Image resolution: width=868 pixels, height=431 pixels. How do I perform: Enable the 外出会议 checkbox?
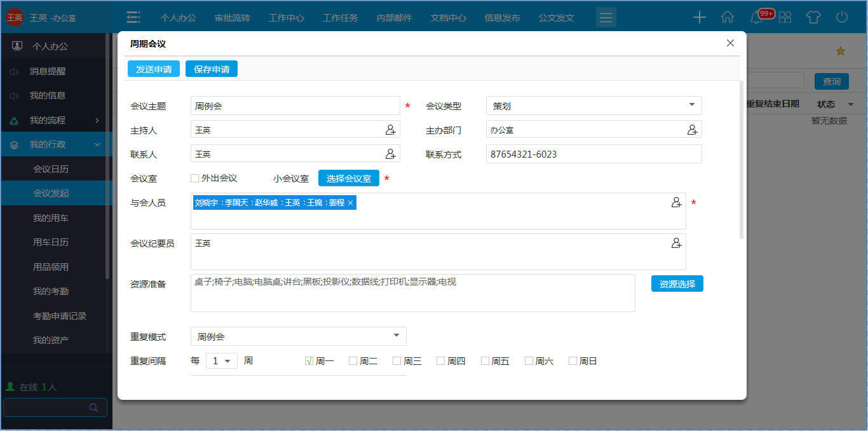(x=195, y=178)
